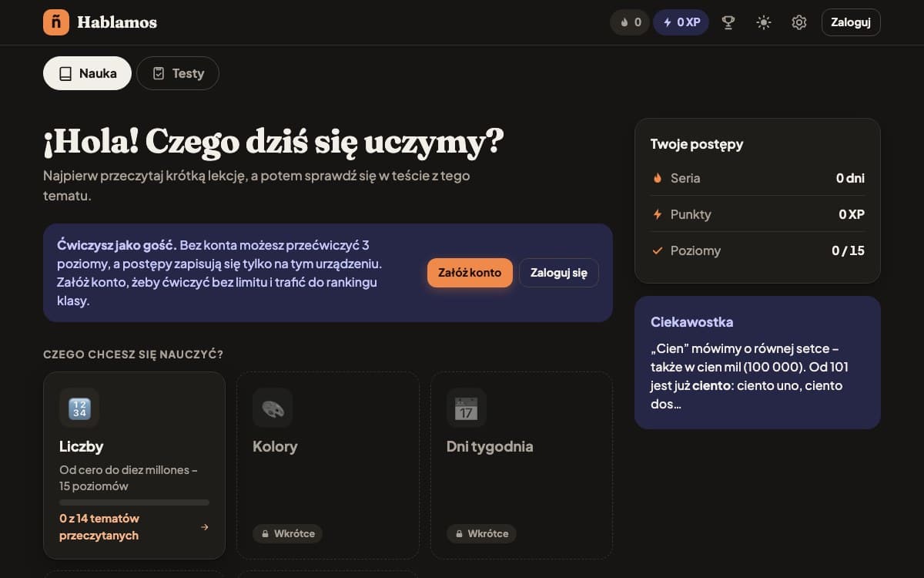
Task: Switch to the Testy tab
Action: tap(178, 73)
